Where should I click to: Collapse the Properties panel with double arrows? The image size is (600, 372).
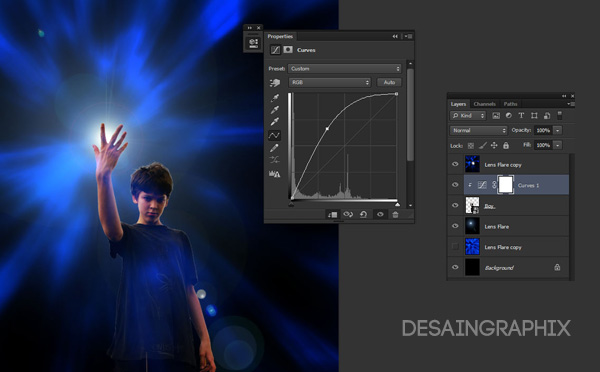pos(395,36)
